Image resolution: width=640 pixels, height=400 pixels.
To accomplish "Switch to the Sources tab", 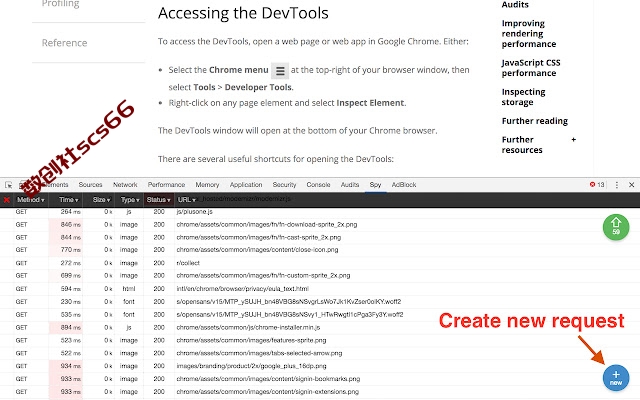I will 91,185.
